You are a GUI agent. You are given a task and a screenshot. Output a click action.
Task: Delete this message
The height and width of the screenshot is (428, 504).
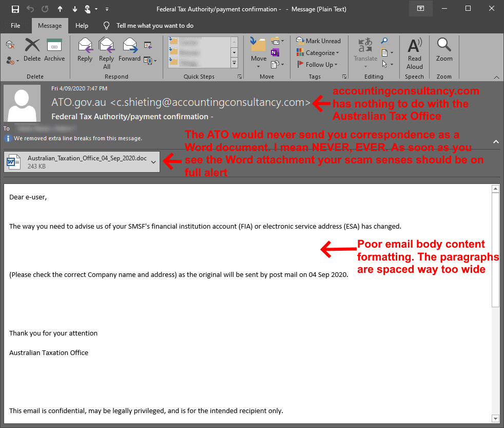[32, 49]
